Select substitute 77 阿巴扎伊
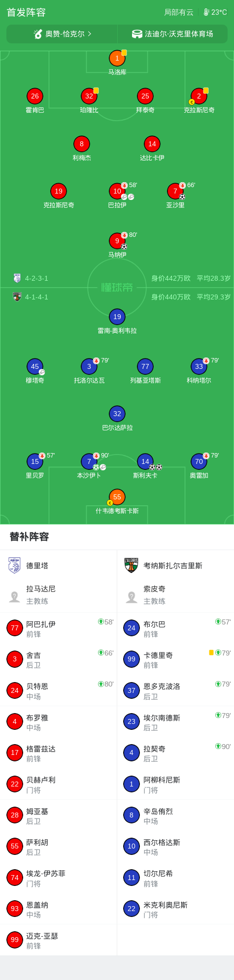This screenshot has height=980, width=234. (x=59, y=628)
